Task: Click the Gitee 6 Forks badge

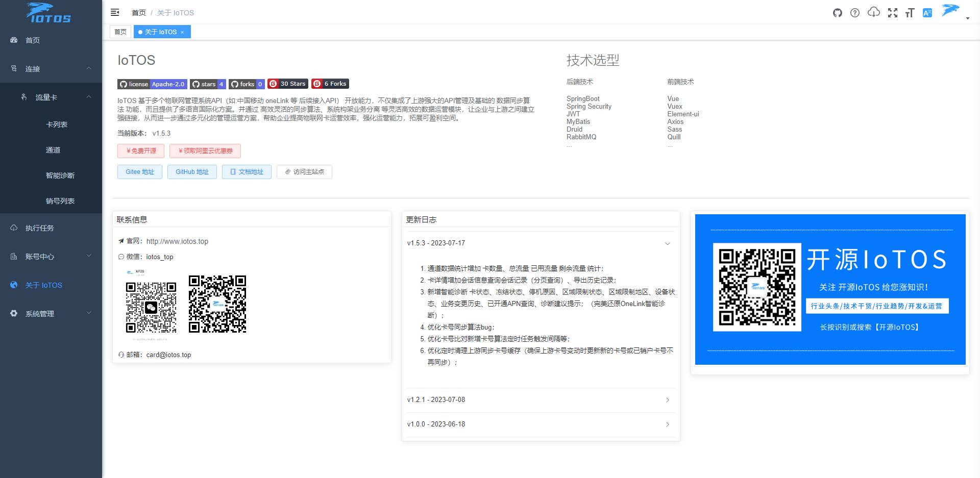Action: 330,84
